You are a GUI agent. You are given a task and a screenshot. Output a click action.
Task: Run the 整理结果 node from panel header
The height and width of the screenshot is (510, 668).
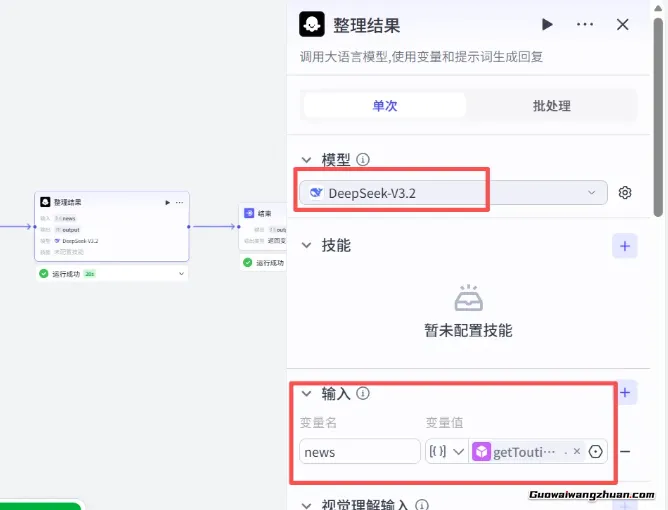pos(547,24)
